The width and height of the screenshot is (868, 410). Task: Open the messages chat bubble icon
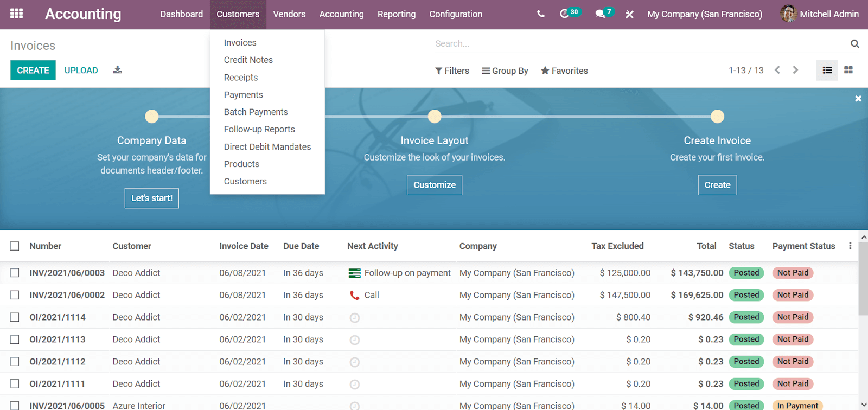pos(600,14)
